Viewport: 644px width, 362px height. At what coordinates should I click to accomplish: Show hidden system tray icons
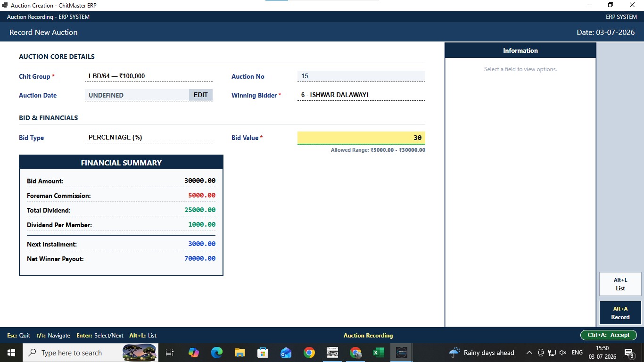coord(529,353)
